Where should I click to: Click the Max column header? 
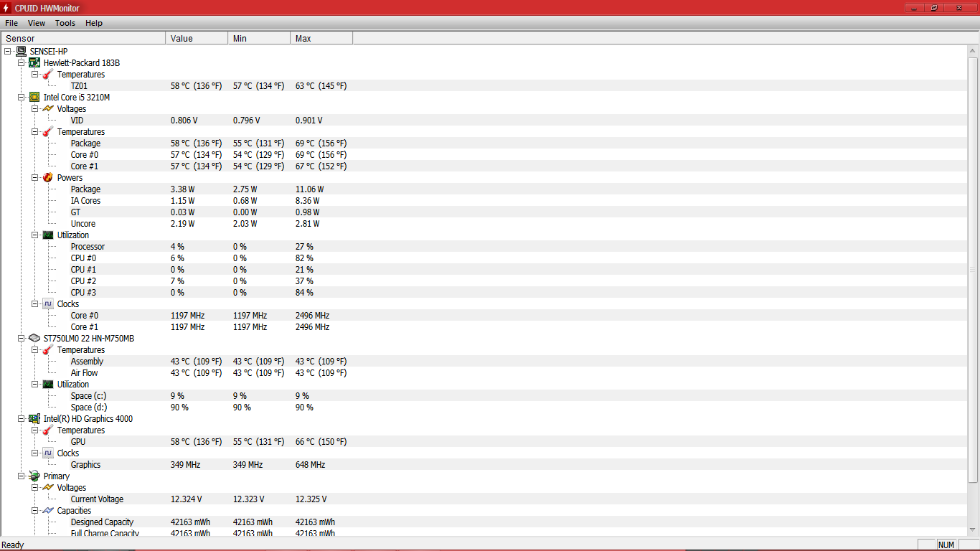pos(321,39)
